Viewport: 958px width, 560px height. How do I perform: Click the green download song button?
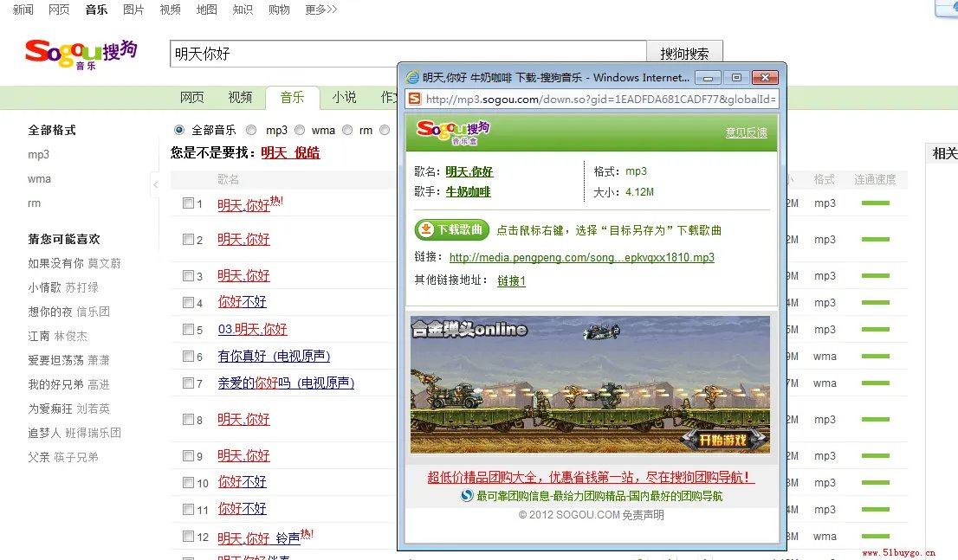tap(452, 230)
